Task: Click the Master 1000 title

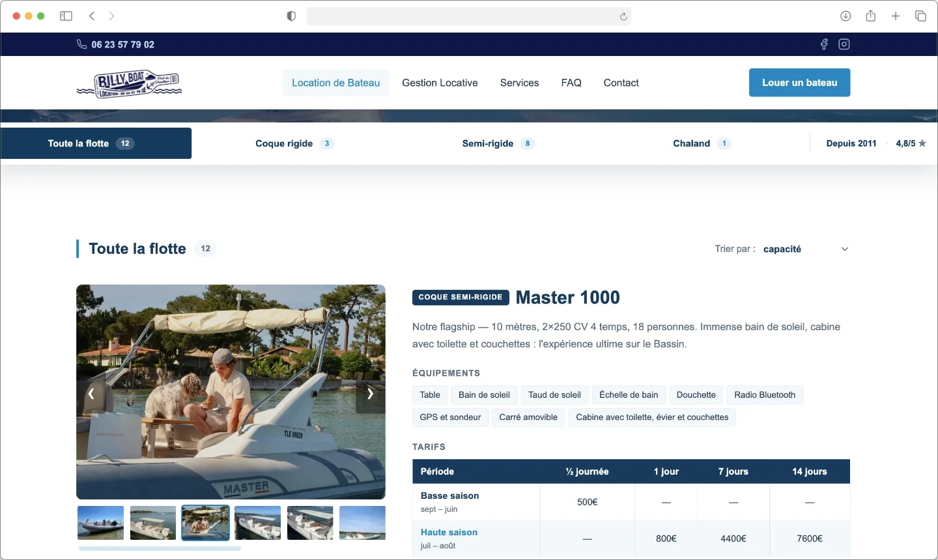Action: [568, 298]
